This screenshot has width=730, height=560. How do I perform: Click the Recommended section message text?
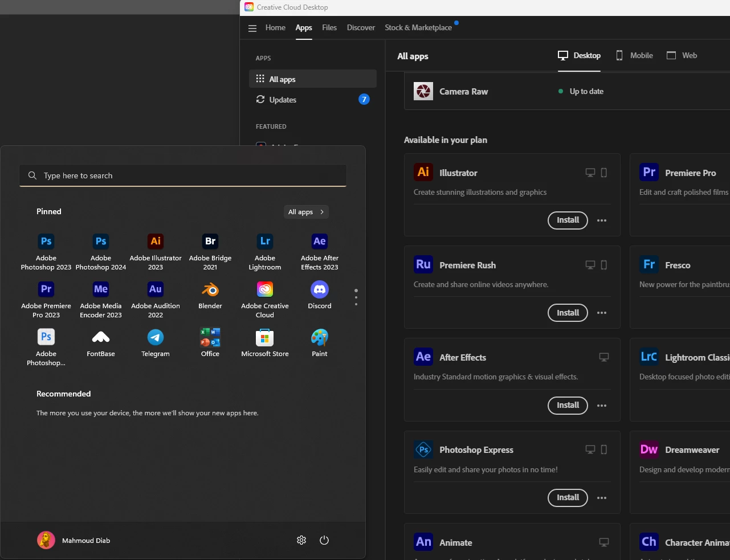click(x=148, y=413)
